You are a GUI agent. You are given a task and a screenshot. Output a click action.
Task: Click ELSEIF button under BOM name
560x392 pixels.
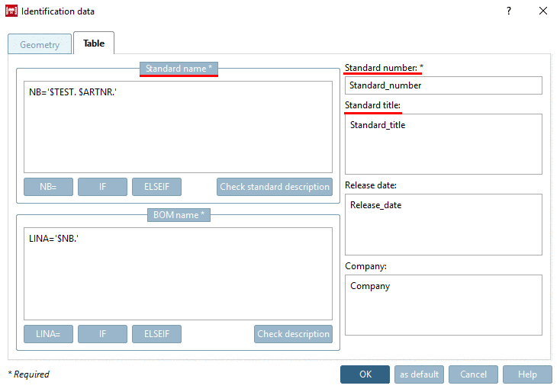click(x=156, y=334)
